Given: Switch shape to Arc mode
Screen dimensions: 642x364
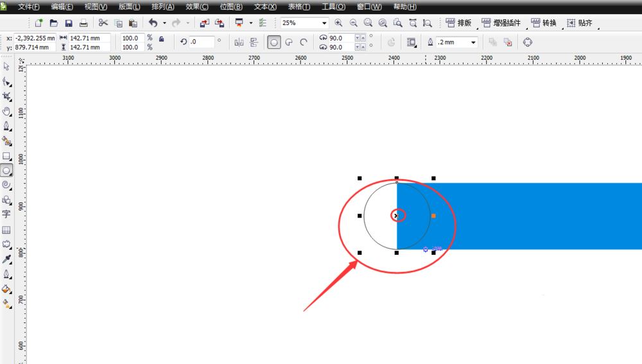Looking at the screenshot, I should tap(304, 42).
